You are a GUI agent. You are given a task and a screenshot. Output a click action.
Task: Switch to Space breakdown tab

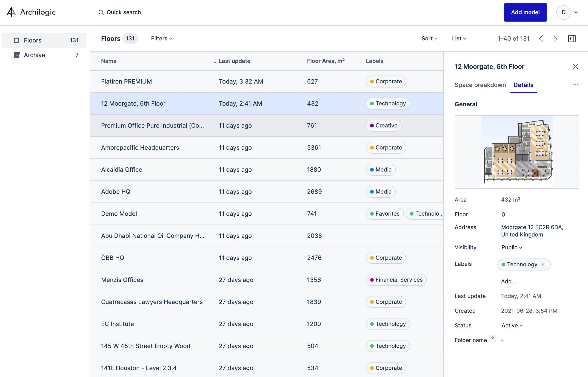(480, 85)
